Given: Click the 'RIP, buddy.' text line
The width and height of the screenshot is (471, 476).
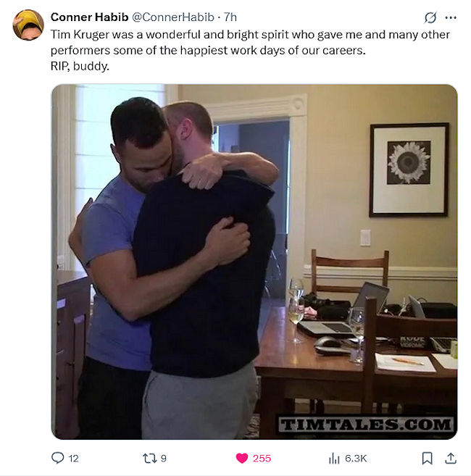Looking at the screenshot, I should pyautogui.click(x=80, y=66).
